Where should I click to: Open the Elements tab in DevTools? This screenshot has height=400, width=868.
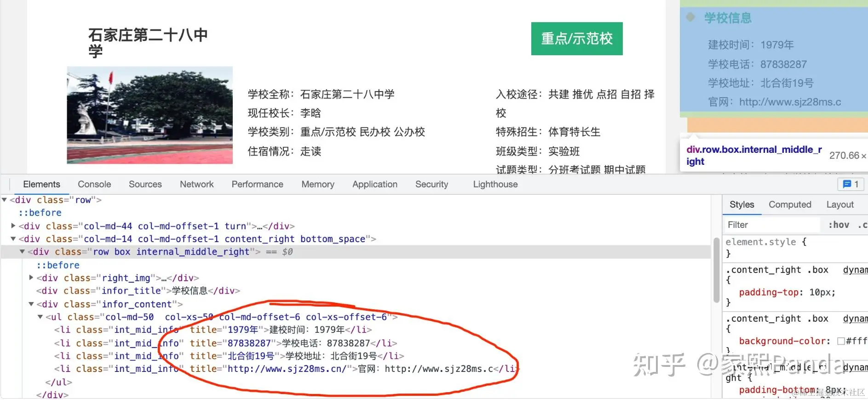tap(41, 184)
